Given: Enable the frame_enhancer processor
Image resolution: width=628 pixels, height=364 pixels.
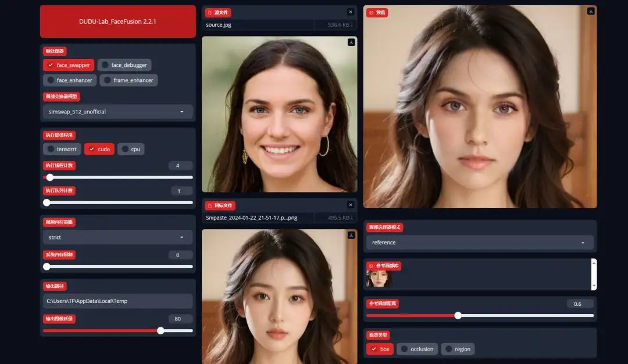Looking at the screenshot, I should pyautogui.click(x=129, y=80).
